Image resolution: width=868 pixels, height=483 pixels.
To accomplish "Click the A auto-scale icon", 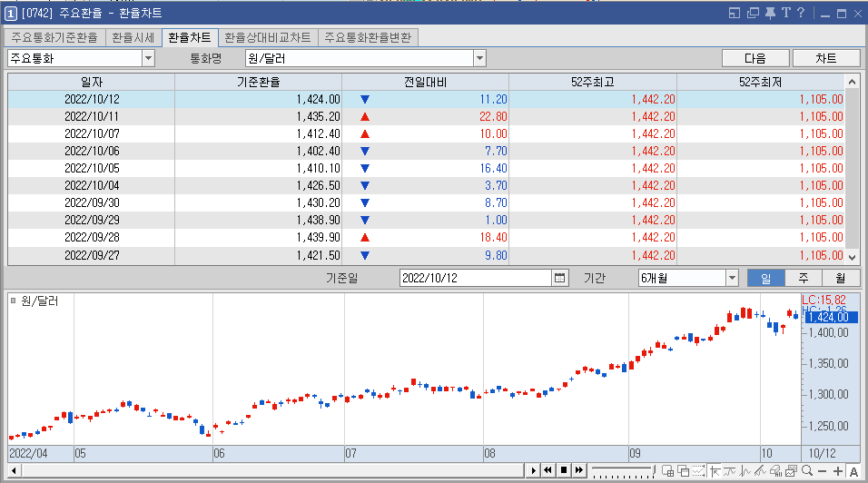I will click(x=853, y=471).
